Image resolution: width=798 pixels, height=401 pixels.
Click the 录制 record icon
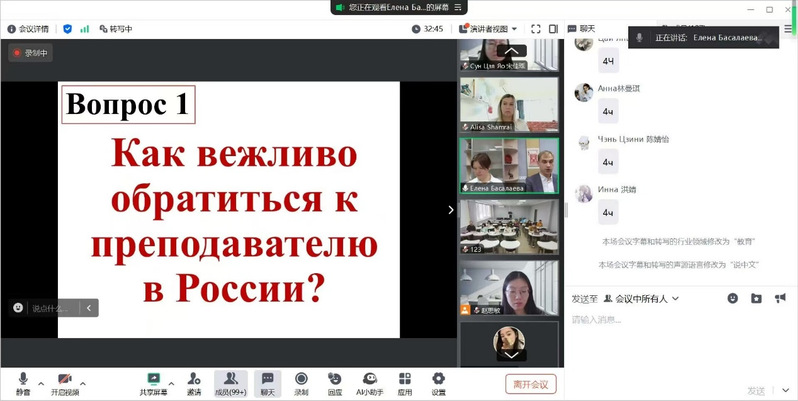(x=301, y=381)
